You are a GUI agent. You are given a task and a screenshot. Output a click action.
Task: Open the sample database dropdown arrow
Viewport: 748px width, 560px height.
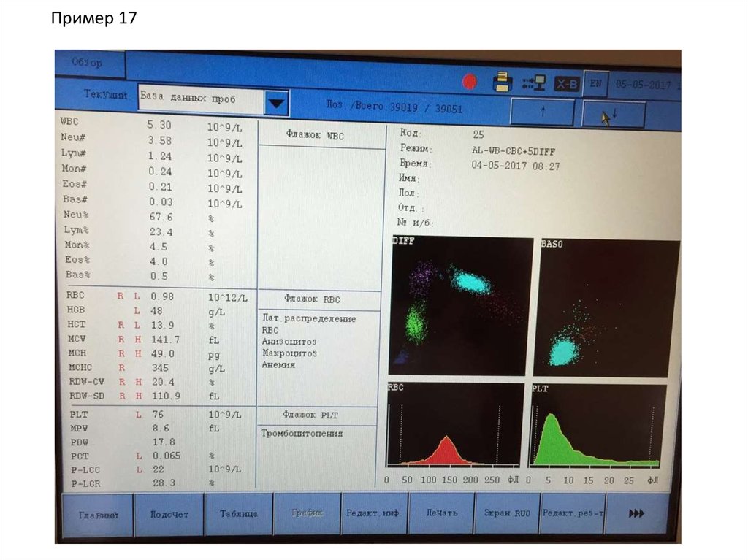coord(275,103)
